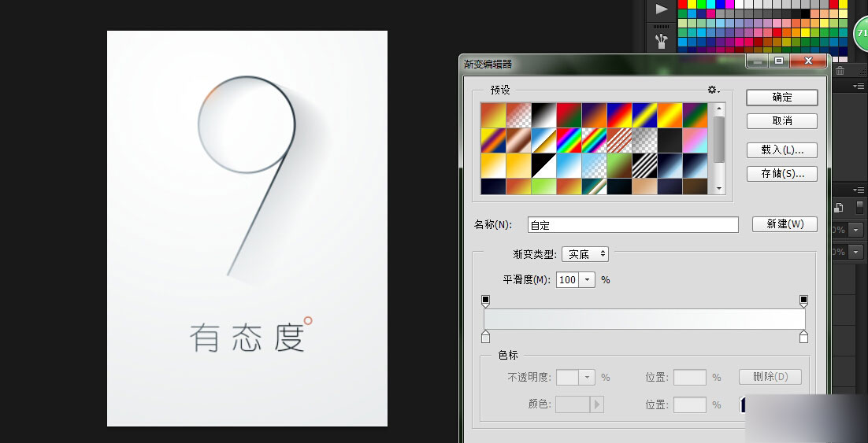Select the right opacity stop above gradient
This screenshot has height=443, width=868.
(803, 301)
